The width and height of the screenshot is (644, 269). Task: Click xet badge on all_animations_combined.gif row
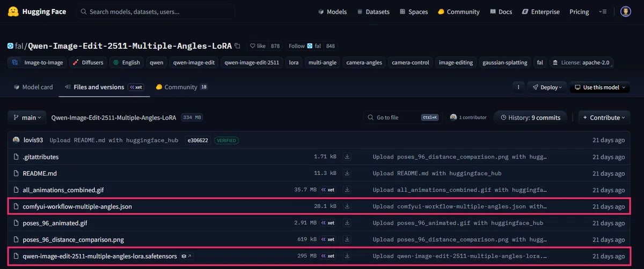(x=328, y=190)
